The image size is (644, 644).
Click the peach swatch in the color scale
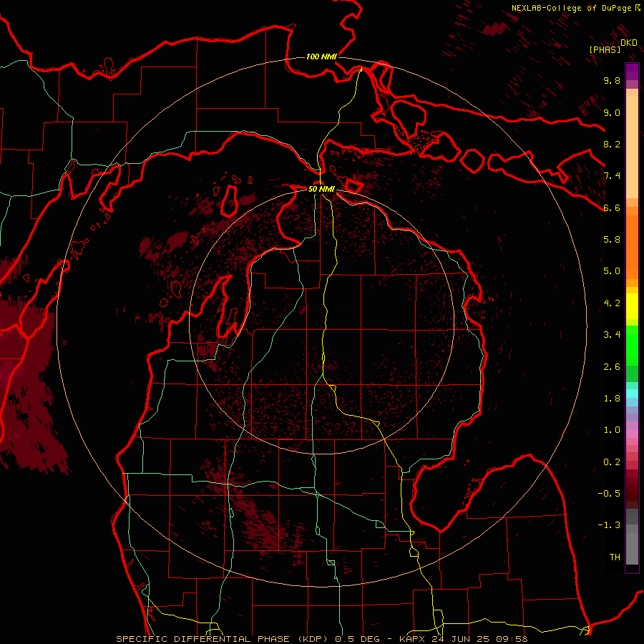[632, 147]
